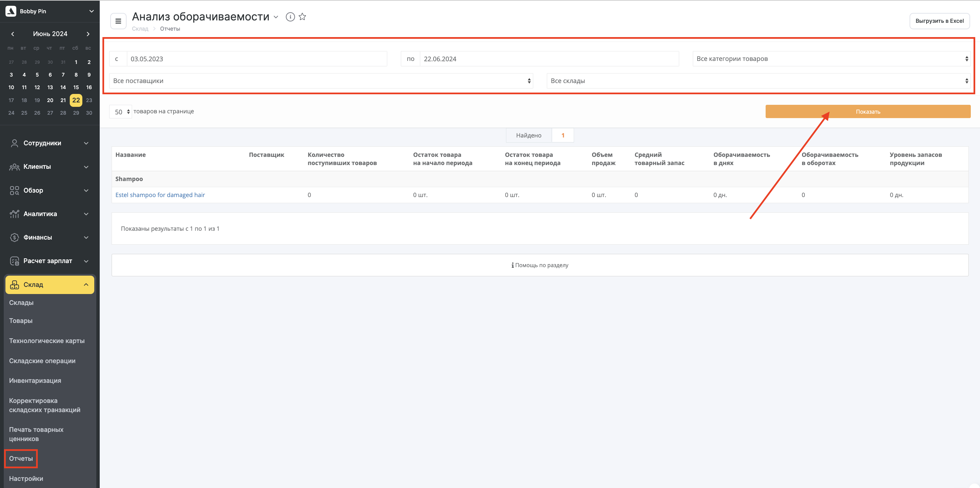Click the Обзор grid icon
Screen dimensions: 980x488
point(14,190)
